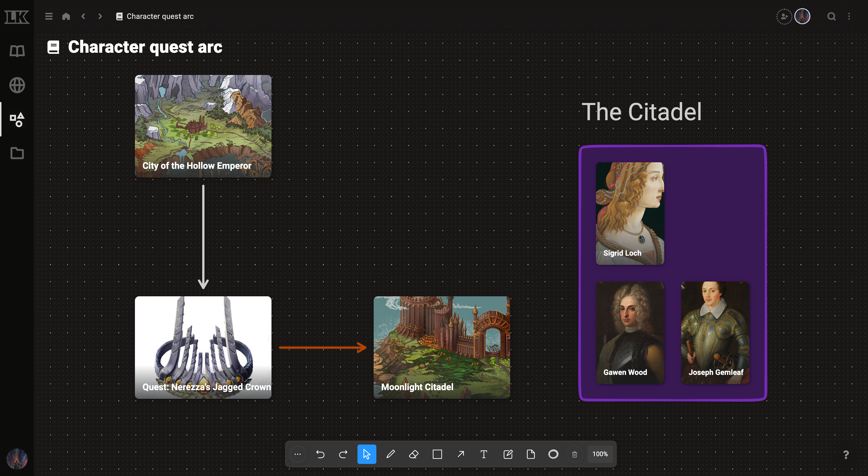
Task: Invite a collaborator with add-user button
Action: [784, 16]
